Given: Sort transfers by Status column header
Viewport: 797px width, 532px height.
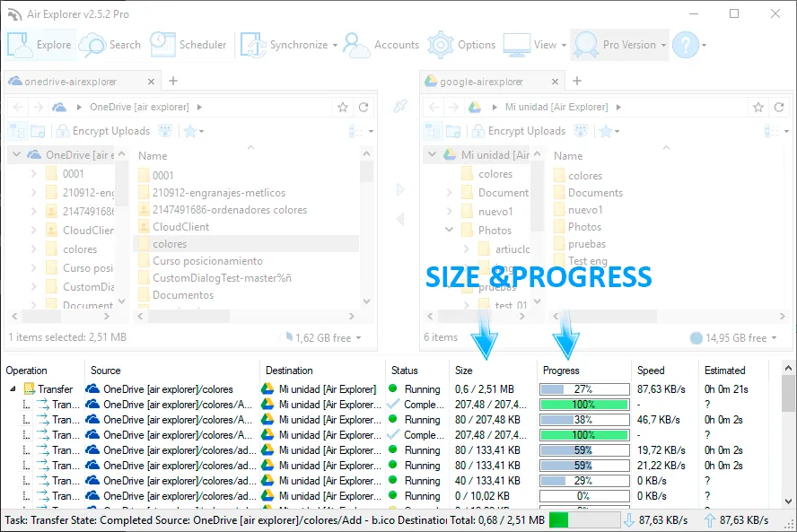Looking at the screenshot, I should (417, 371).
